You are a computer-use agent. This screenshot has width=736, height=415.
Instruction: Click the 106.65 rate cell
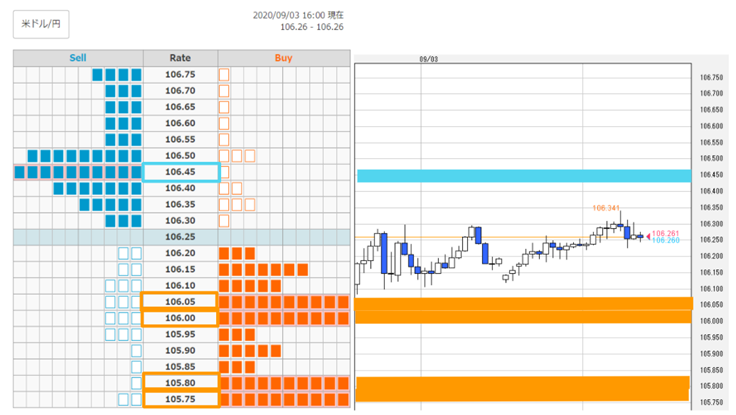180,107
